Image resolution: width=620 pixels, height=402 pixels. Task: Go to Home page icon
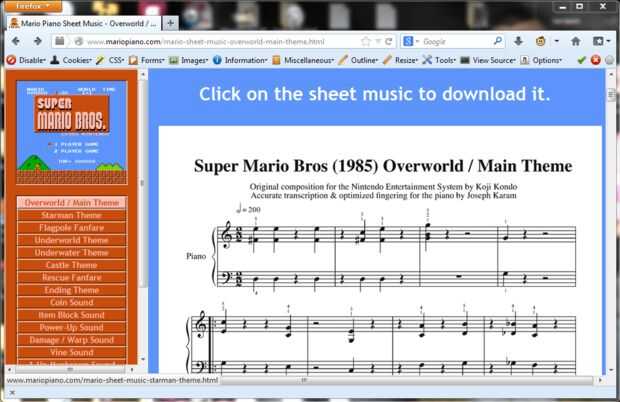coord(576,41)
